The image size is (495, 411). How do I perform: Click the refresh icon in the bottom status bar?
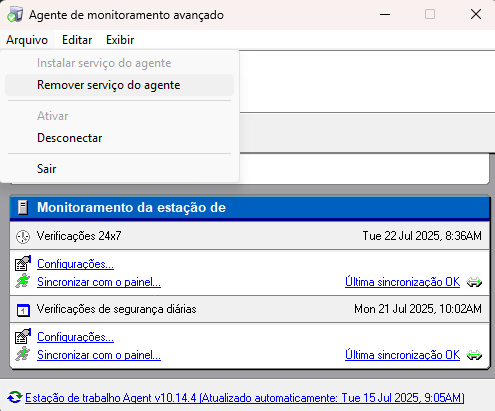point(15,397)
